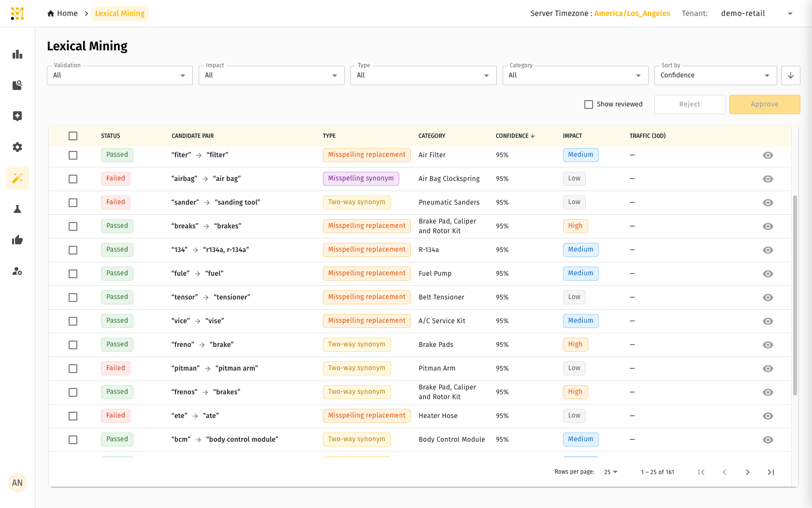The image size is (812, 508).
Task: Select the "bcm" row checkbox
Action: point(73,440)
